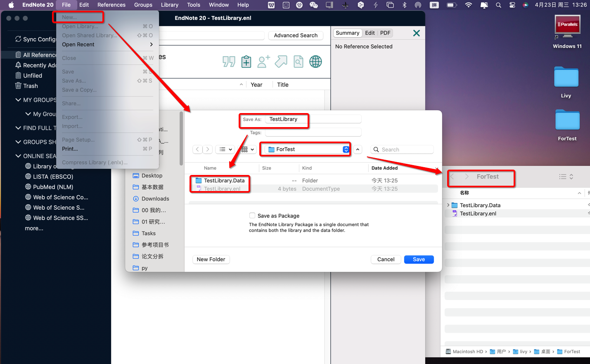Expand TestLibrary.Data folder in Finder window

click(x=448, y=205)
